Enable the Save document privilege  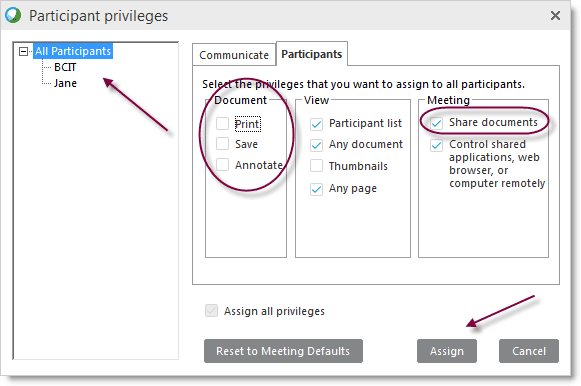pos(222,144)
